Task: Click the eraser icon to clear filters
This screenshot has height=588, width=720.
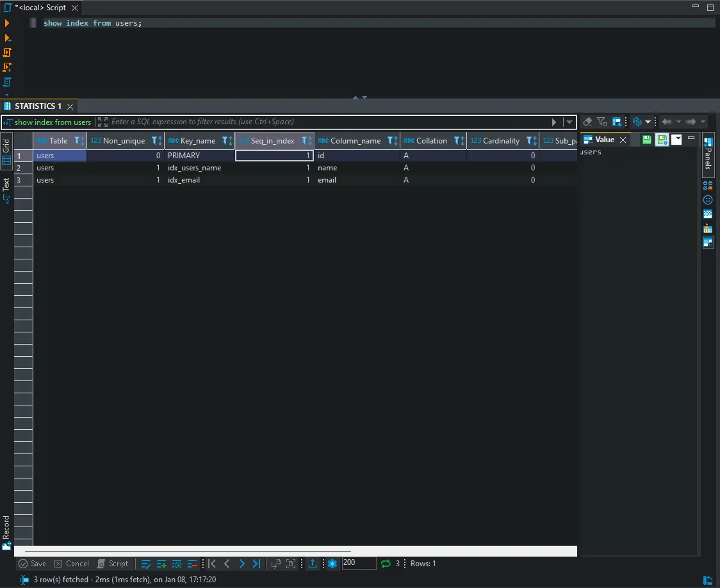Action: pos(587,122)
